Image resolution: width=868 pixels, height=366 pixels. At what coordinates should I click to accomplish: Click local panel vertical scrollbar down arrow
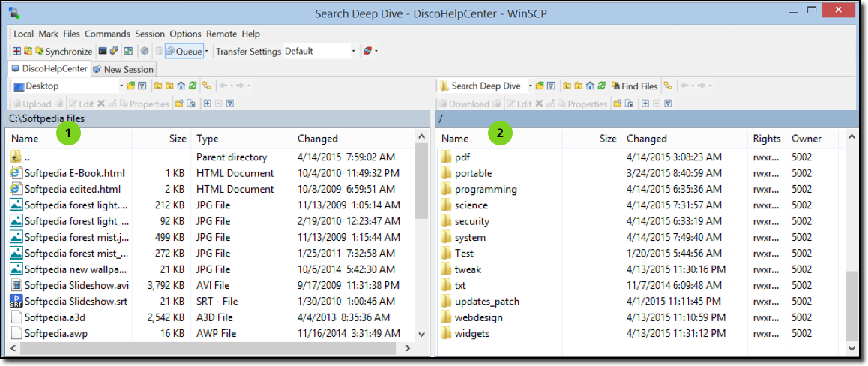coord(421,334)
